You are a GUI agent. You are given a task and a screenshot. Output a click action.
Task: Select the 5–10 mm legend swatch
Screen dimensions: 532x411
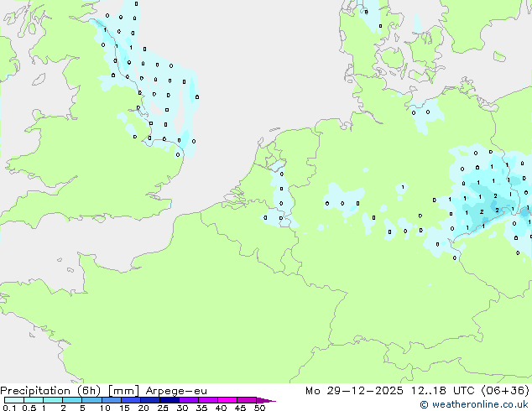(x=91, y=400)
